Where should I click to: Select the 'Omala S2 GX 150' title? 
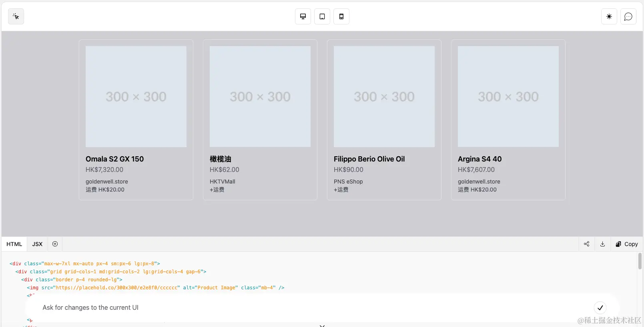coord(115,159)
